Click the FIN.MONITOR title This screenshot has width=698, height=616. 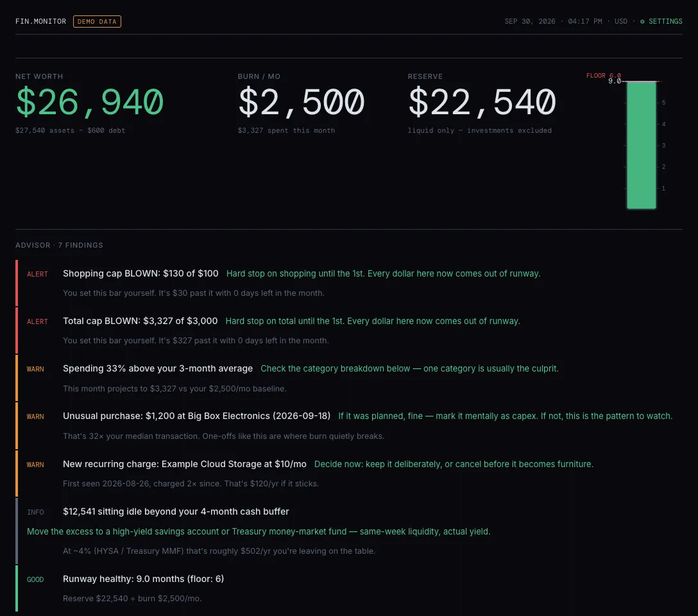40,21
